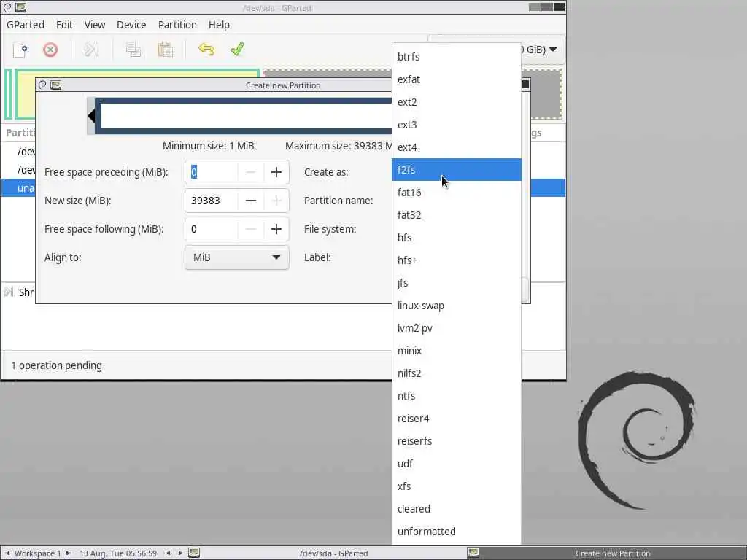This screenshot has width=747, height=560.
Task: Switch to next workspace using right arrow beside Workspace 1
Action: (x=68, y=553)
